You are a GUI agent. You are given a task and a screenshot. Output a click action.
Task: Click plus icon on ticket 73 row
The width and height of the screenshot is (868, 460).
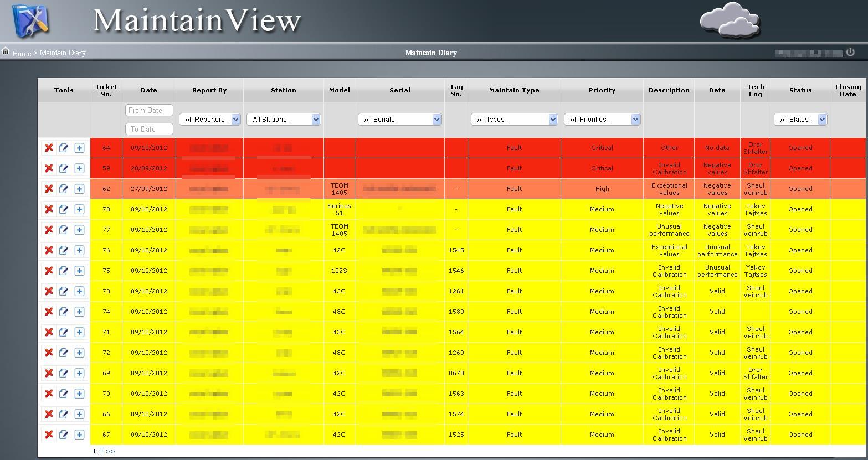[x=79, y=291]
